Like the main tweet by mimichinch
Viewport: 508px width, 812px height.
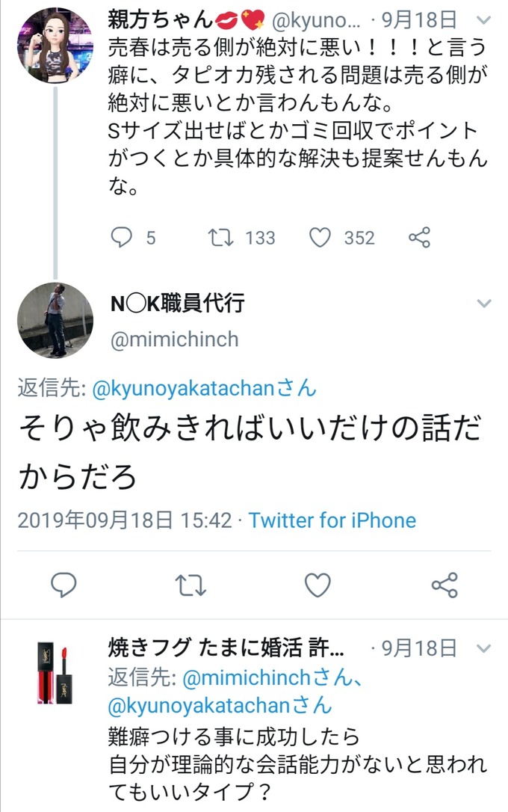pyautogui.click(x=318, y=585)
